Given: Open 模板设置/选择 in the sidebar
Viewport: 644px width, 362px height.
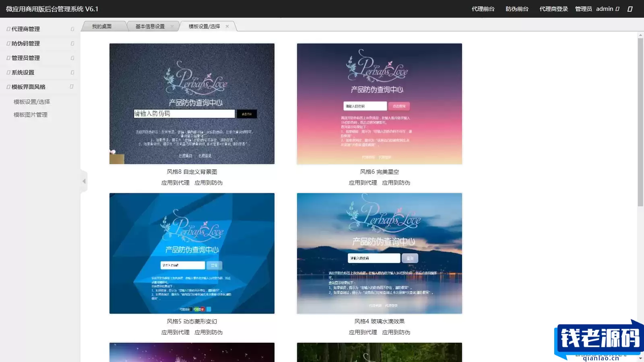Looking at the screenshot, I should (x=32, y=102).
